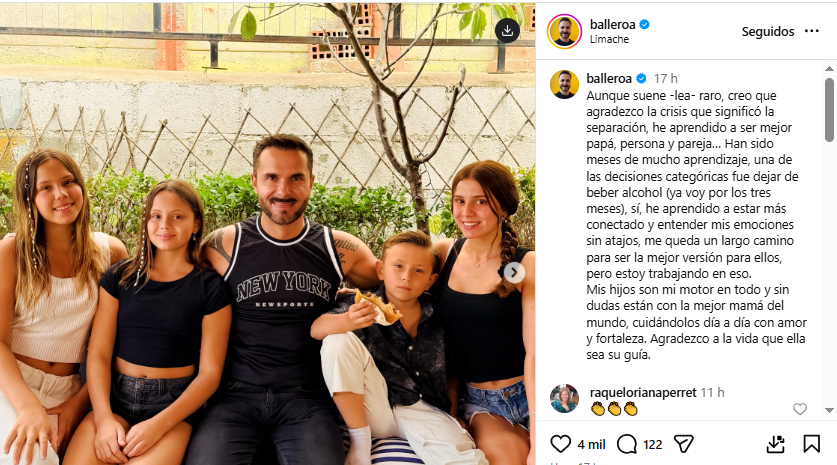The width and height of the screenshot is (837, 465).
Task: Click the scrollbar up arrow in comments
Action: 829,69
